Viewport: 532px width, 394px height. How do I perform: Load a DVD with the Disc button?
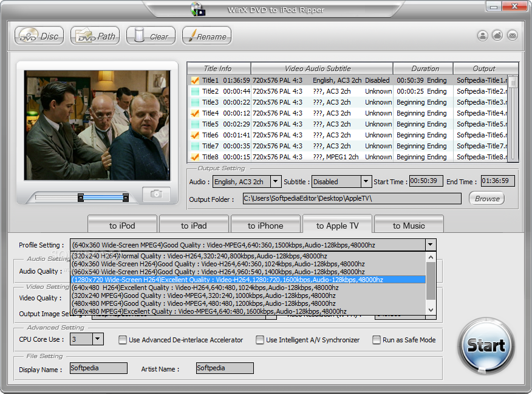click(39, 36)
